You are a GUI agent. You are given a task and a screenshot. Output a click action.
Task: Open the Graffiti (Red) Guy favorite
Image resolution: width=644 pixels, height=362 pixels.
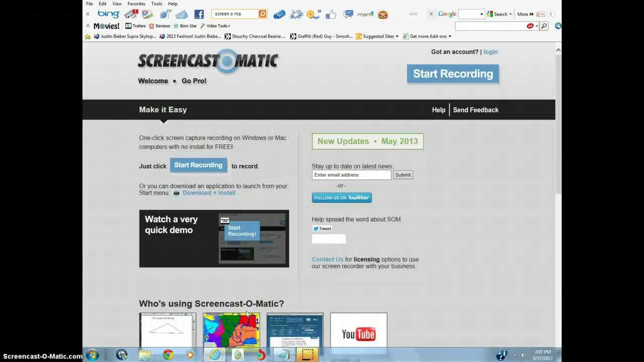[x=321, y=36]
